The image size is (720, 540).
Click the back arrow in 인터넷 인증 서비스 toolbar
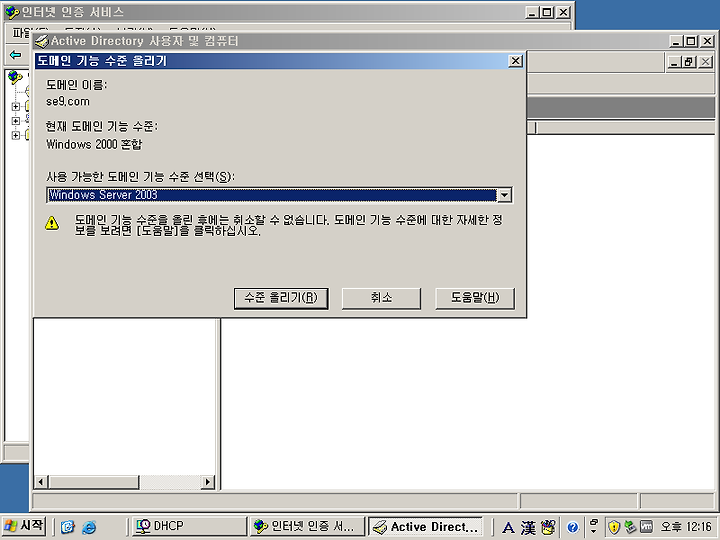click(x=15, y=55)
